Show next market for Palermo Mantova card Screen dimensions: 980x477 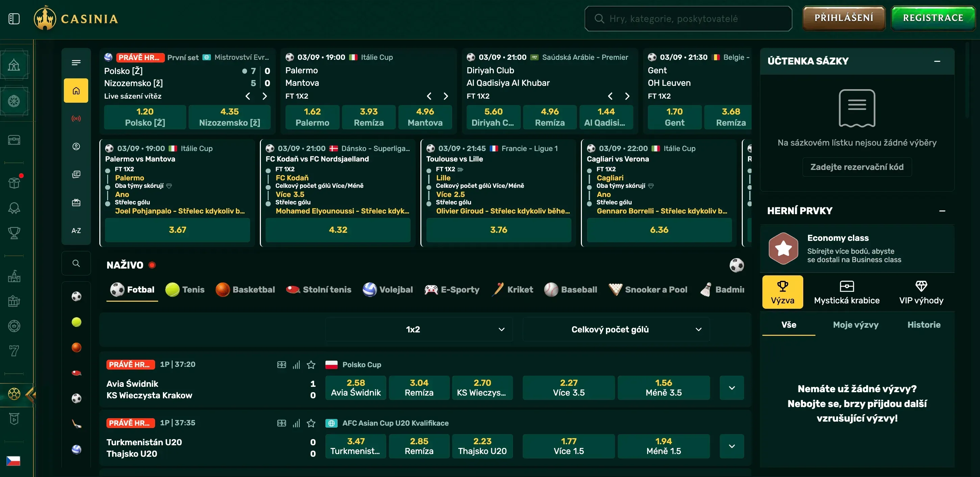[x=445, y=96]
